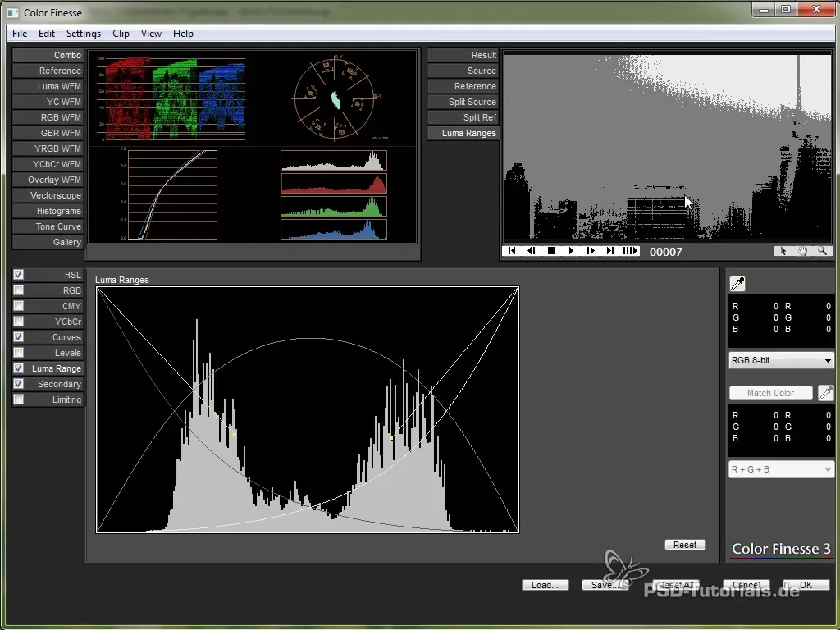840x630 pixels.
Task: Switch to Luma WFM scope
Action: tap(48, 86)
